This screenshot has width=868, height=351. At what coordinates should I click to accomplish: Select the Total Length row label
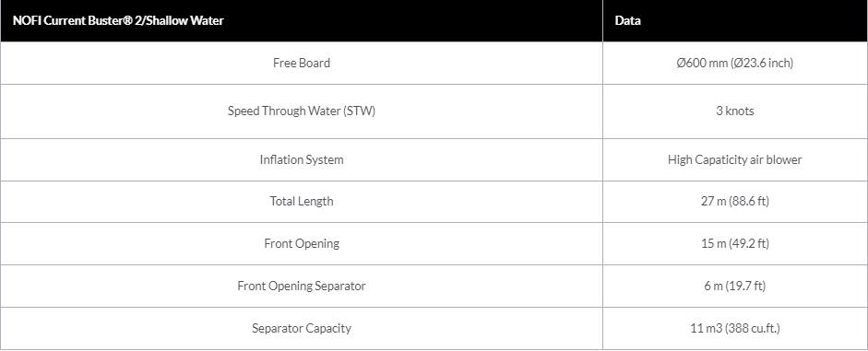tap(301, 201)
